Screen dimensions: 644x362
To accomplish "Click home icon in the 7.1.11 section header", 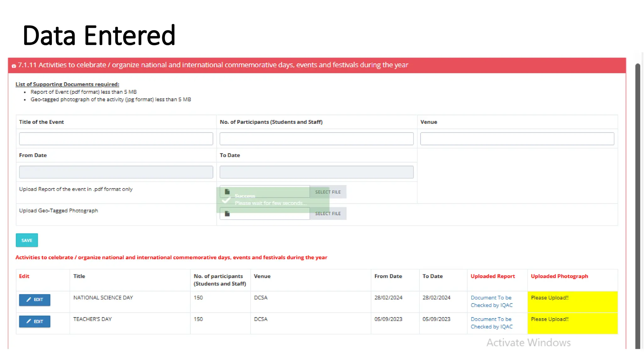I will (14, 66).
